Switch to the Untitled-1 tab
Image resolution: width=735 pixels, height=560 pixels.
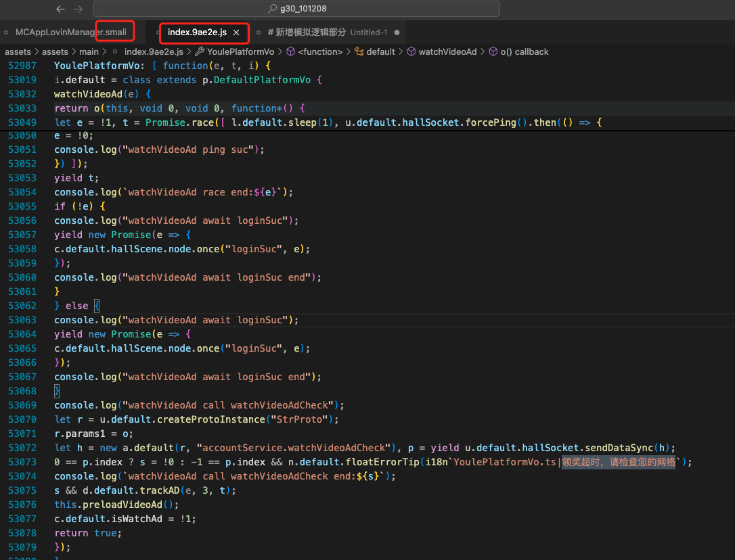click(368, 32)
